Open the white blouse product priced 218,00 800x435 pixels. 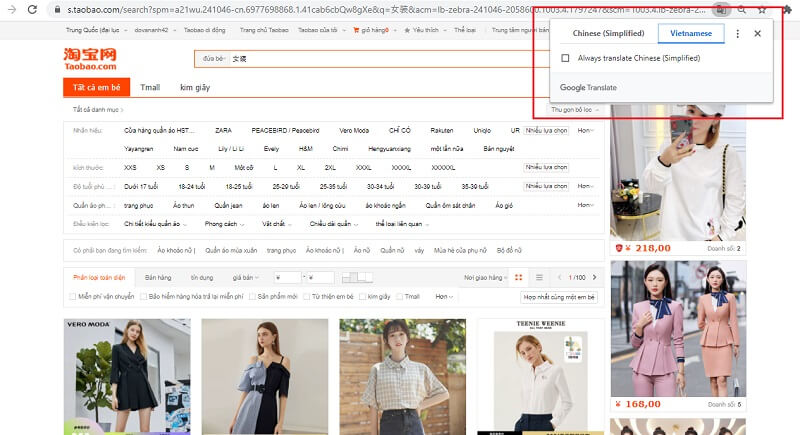coord(678,172)
